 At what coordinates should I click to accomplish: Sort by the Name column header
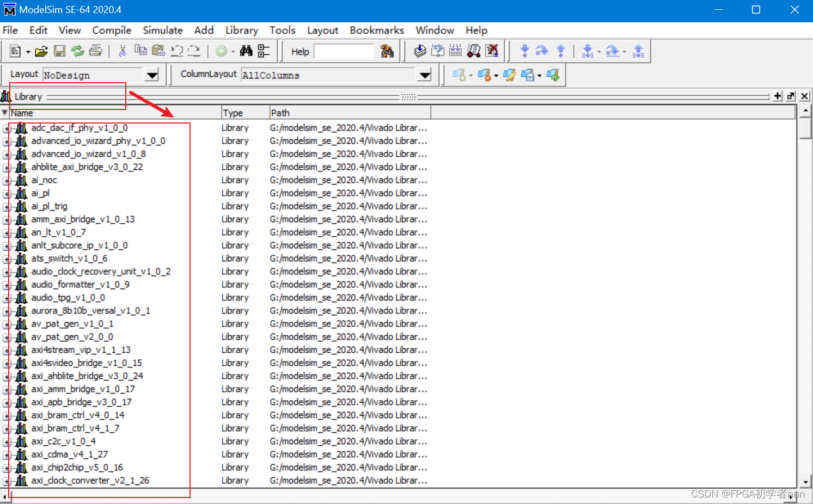coord(115,113)
